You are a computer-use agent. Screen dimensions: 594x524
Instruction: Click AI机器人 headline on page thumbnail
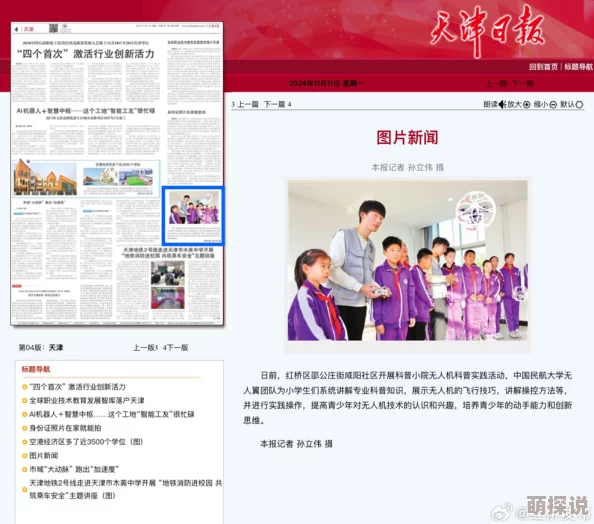click(x=86, y=111)
